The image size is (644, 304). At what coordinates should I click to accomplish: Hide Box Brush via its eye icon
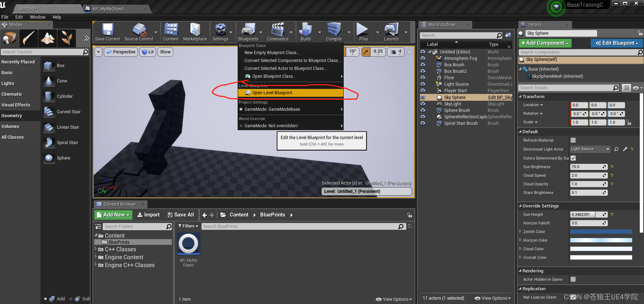point(423,65)
